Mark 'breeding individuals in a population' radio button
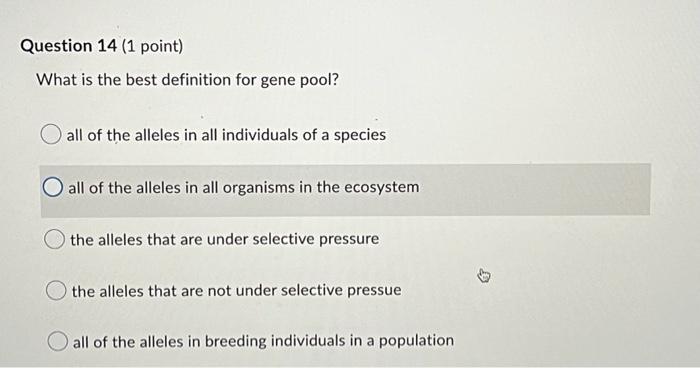The image size is (700, 368). (58, 342)
